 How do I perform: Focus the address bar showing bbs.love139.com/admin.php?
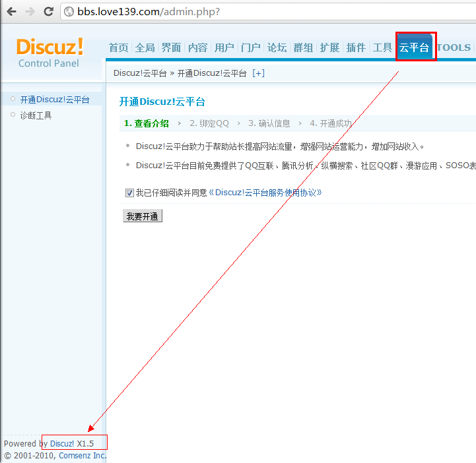pyautogui.click(x=268, y=12)
